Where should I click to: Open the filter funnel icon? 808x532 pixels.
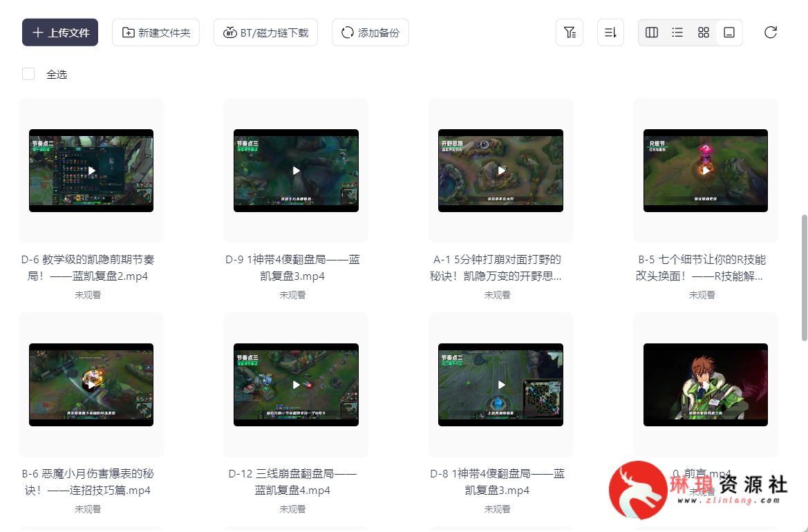tap(570, 32)
